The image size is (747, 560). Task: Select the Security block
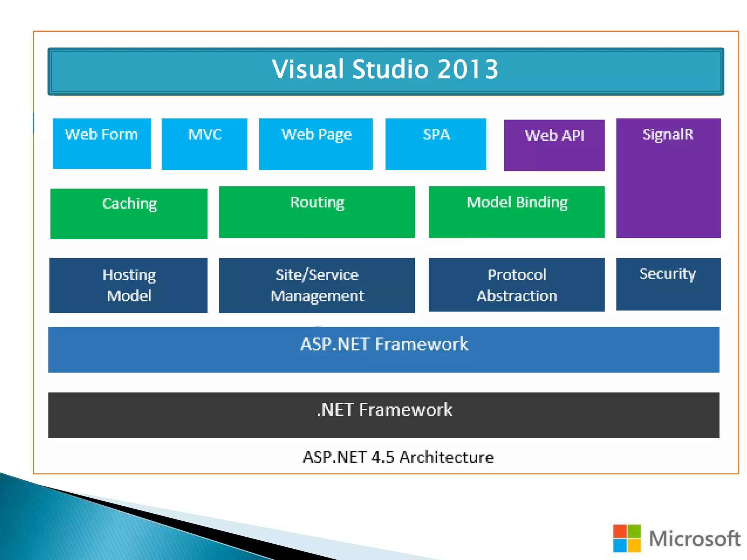tap(668, 284)
